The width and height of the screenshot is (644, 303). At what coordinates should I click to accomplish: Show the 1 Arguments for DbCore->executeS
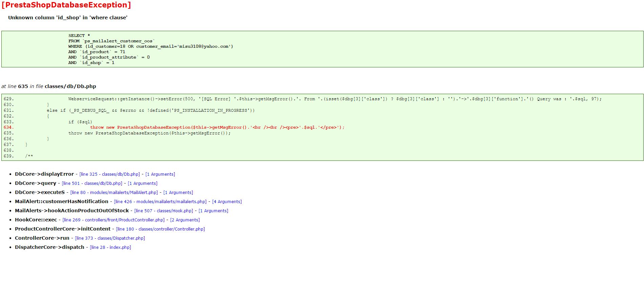pos(178,193)
